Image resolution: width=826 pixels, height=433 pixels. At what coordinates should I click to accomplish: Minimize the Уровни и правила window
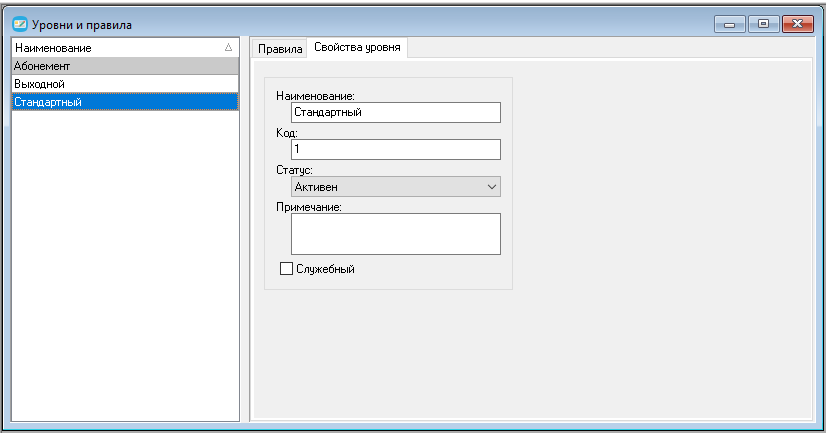point(730,24)
